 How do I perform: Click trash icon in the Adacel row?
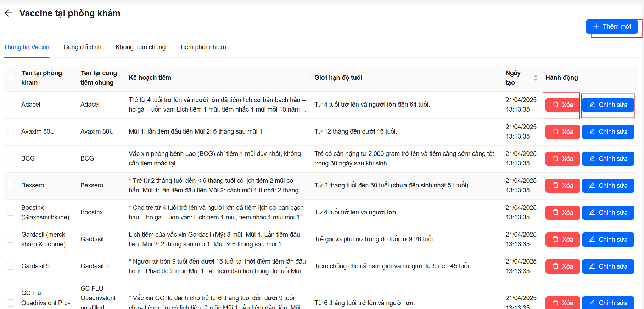(x=556, y=105)
